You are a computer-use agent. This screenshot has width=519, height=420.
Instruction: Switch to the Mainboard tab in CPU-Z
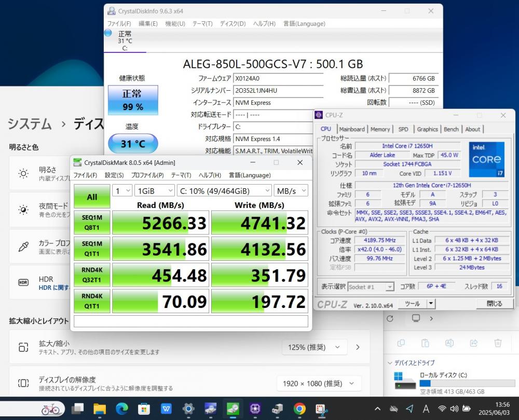[352, 129]
